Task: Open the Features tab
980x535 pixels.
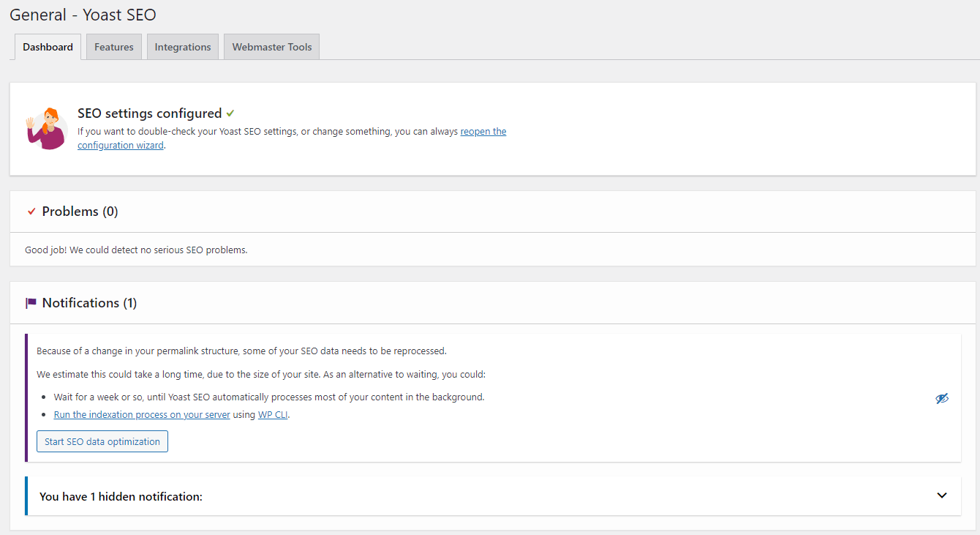Action: [114, 47]
